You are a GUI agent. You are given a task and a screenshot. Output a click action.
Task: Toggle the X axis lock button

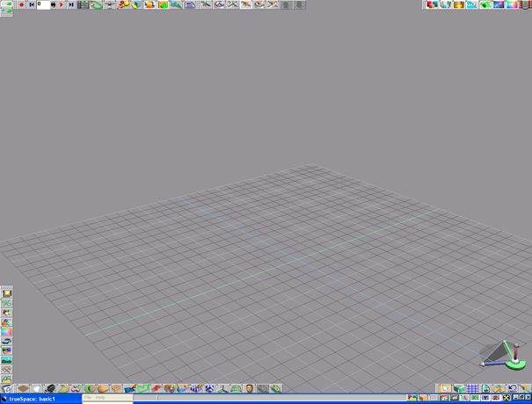pos(475,398)
